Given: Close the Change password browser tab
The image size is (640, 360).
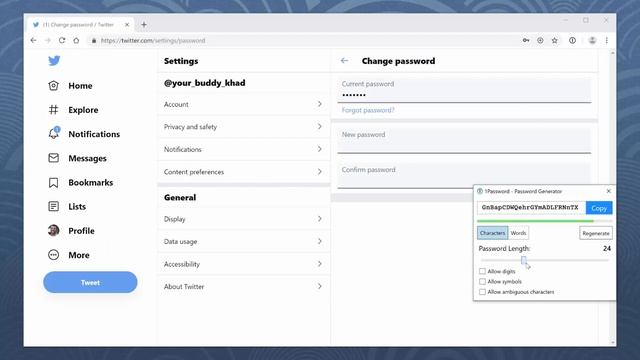Looking at the screenshot, I should (127, 24).
